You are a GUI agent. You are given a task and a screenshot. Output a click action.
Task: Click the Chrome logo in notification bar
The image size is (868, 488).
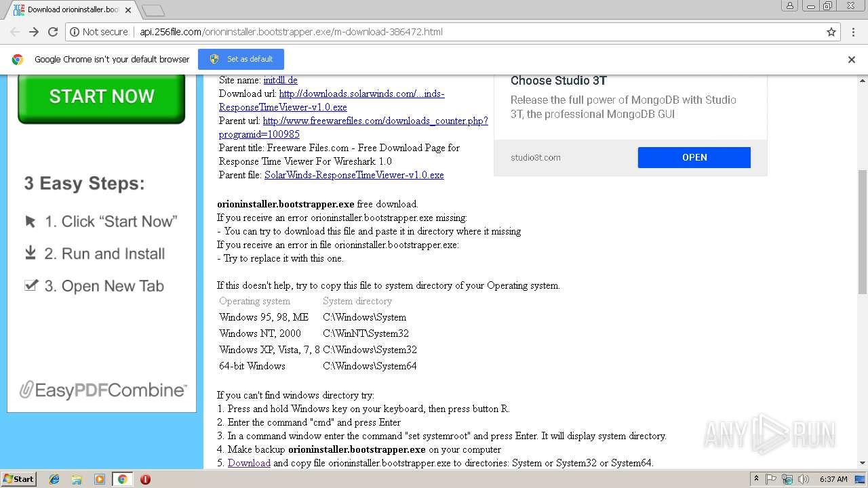point(18,60)
